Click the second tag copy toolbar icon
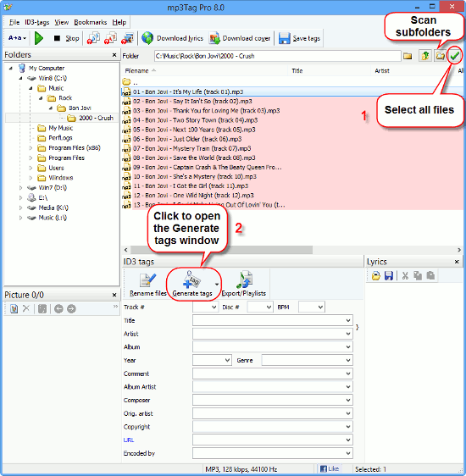466x476 pixels. [x=110, y=39]
